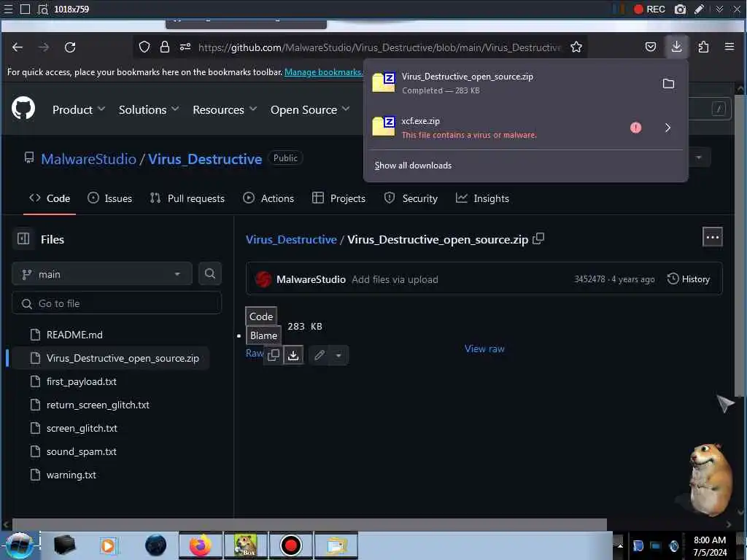The width and height of the screenshot is (747, 560).
Task: Expand the Product menu
Action: [x=79, y=109]
